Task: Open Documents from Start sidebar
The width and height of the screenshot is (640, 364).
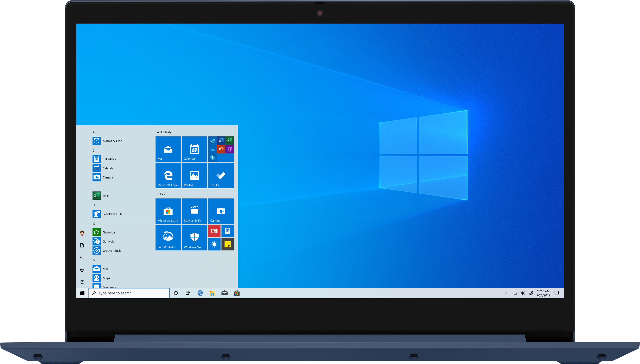Action: tap(82, 245)
